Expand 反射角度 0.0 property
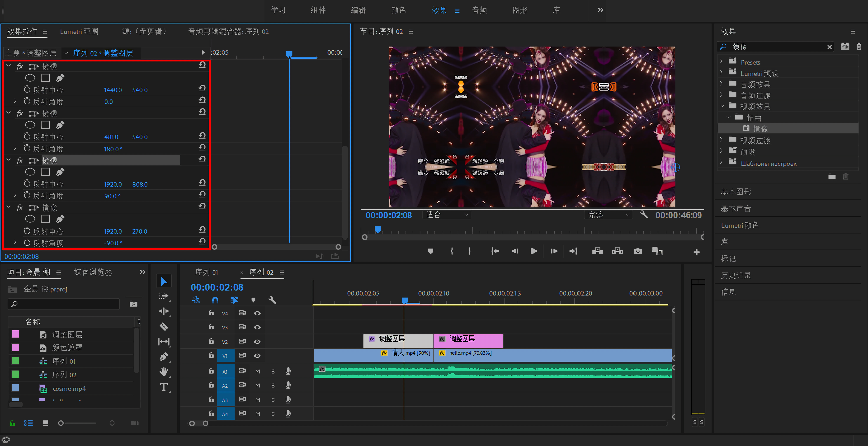 (15, 101)
